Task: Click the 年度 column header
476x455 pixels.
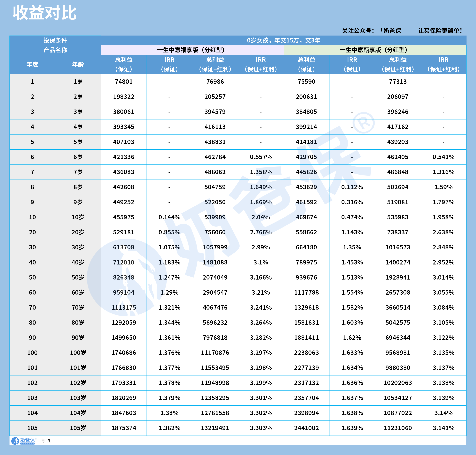Action: (32, 64)
